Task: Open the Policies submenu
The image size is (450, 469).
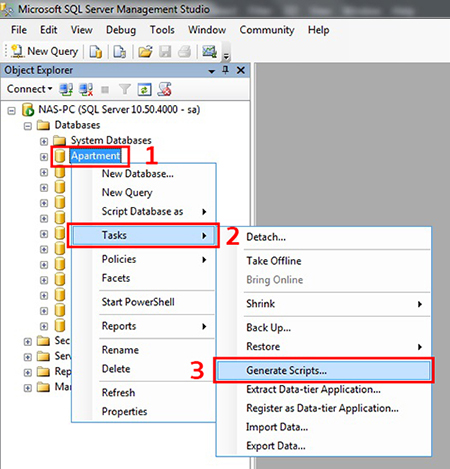Action: pyautogui.click(x=144, y=259)
